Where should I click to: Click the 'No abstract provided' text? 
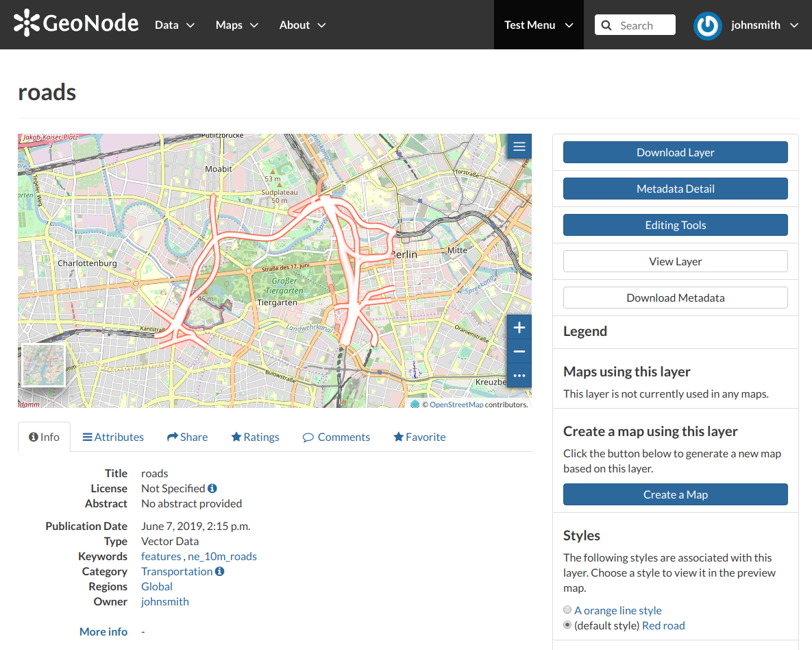pos(192,503)
